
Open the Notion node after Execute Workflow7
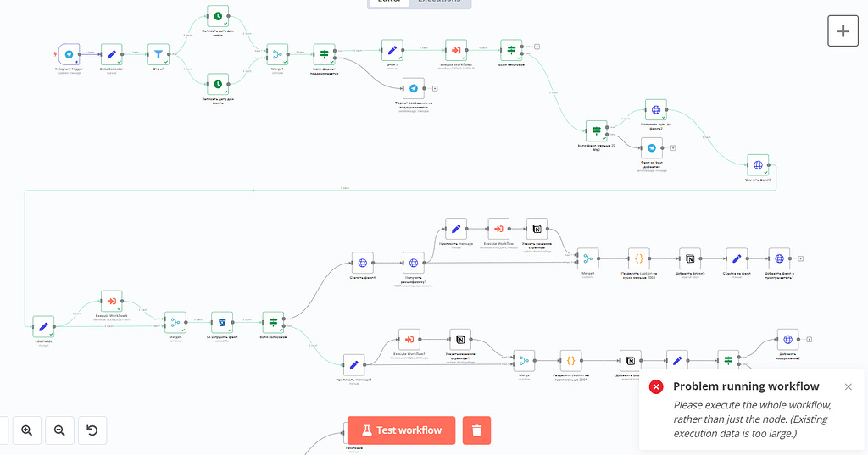click(460, 339)
